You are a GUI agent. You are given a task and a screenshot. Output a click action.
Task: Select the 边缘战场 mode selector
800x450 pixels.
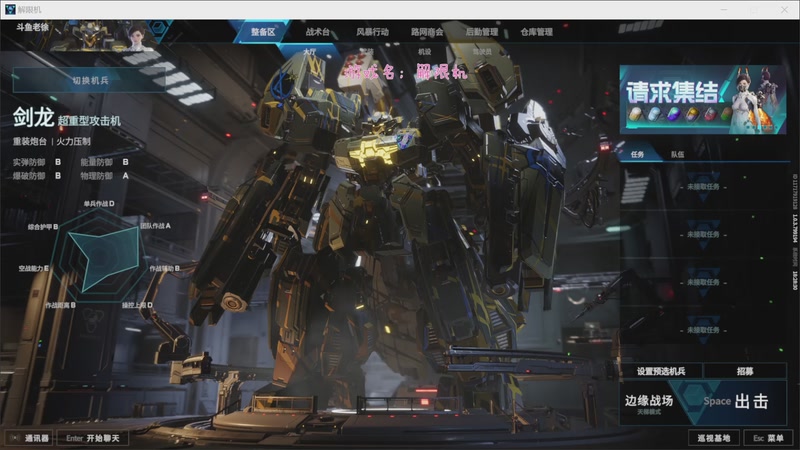point(649,403)
